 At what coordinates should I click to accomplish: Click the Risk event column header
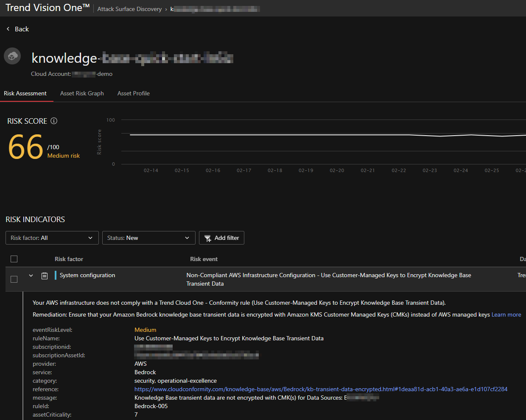204,259
